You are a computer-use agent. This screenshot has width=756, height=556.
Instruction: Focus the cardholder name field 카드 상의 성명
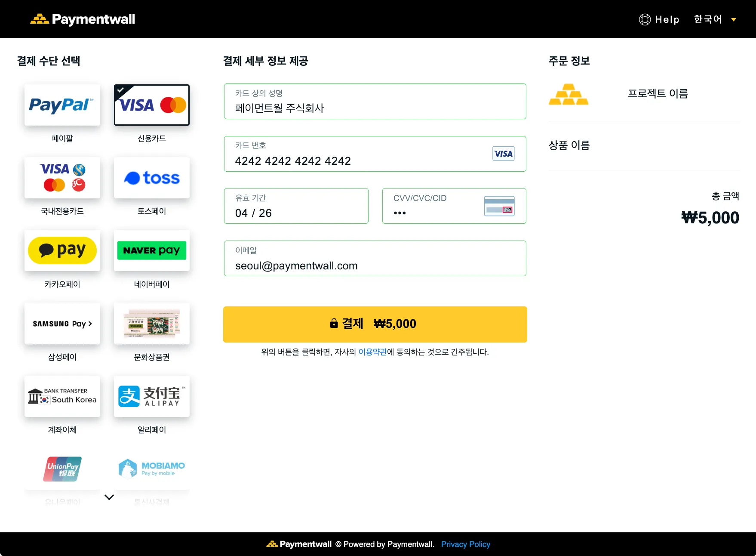(375, 102)
